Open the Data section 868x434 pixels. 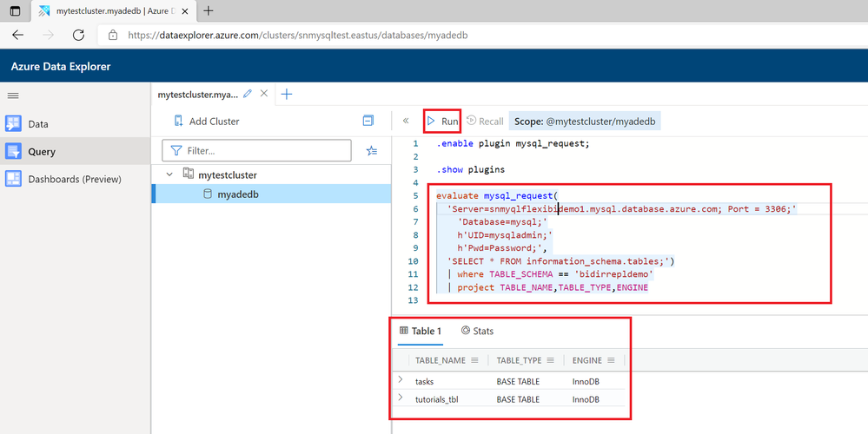pos(75,124)
